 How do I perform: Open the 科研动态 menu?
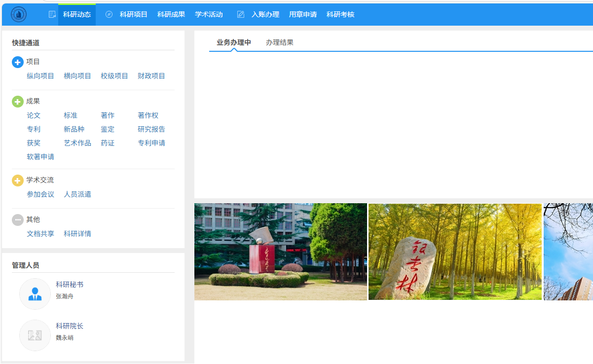77,14
